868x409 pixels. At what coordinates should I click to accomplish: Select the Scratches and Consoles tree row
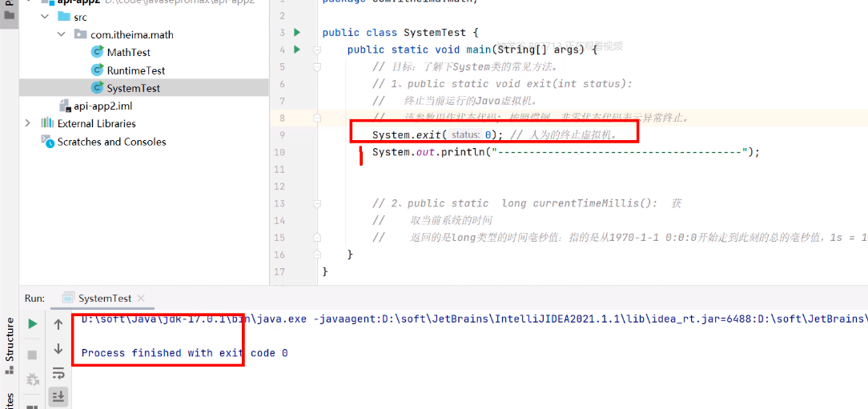(111, 142)
